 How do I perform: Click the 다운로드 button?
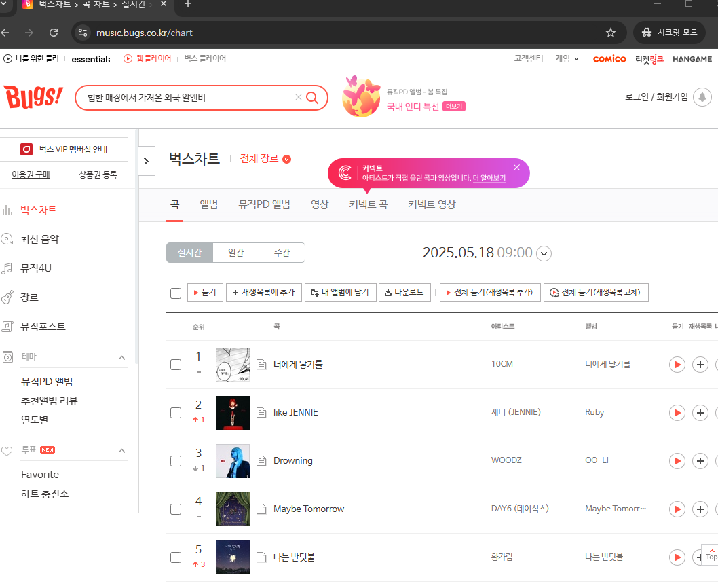404,292
